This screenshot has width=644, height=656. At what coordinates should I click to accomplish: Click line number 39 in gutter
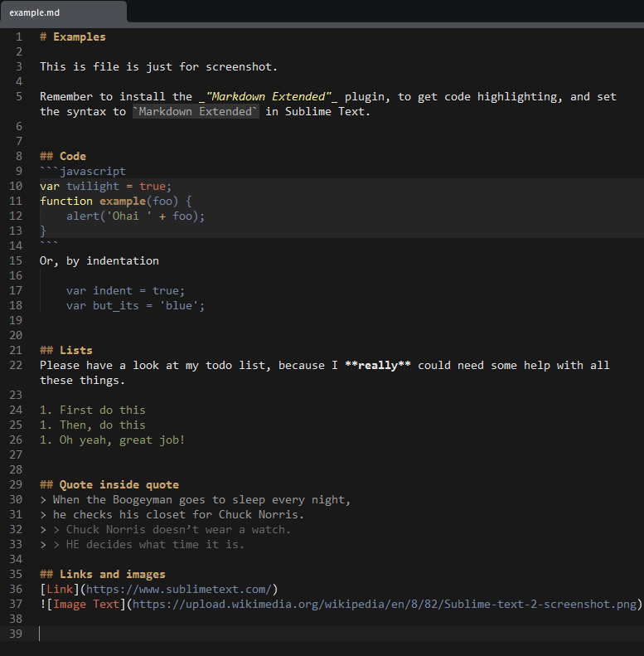[16, 634]
